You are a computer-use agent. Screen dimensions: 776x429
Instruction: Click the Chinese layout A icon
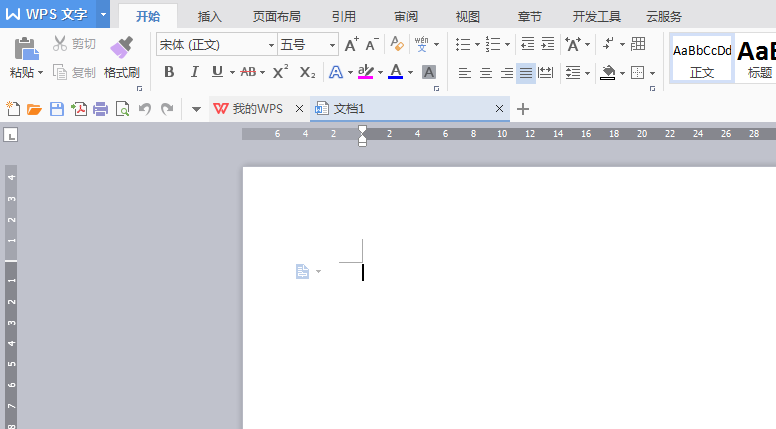pyautogui.click(x=573, y=44)
